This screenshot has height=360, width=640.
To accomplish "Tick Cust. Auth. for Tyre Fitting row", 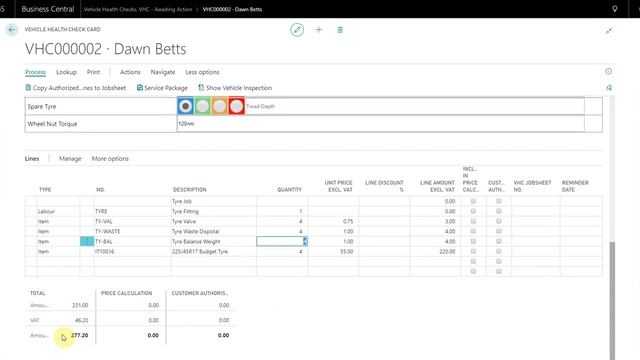I will [498, 211].
